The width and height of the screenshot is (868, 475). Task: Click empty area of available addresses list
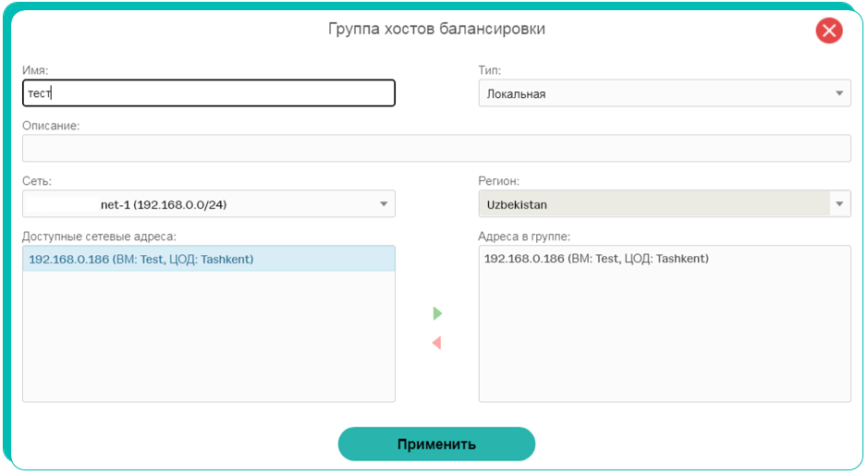[209, 336]
